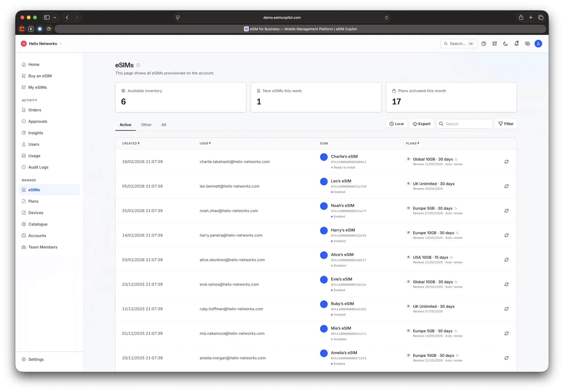This screenshot has width=564, height=392.
Task: Open Leo's eSIM name link
Action: (341, 181)
